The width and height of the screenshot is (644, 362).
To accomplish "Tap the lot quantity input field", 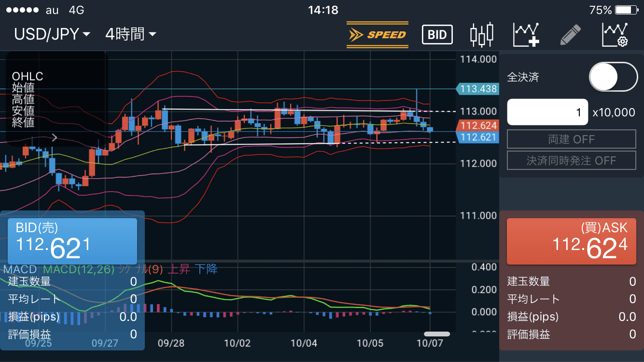I will 547,112.
